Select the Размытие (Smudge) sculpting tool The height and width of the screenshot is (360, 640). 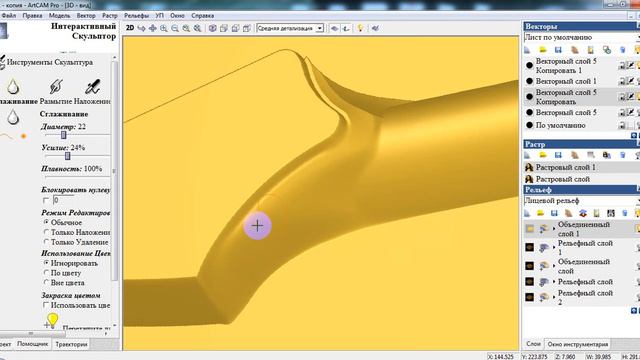pyautogui.click(x=56, y=86)
